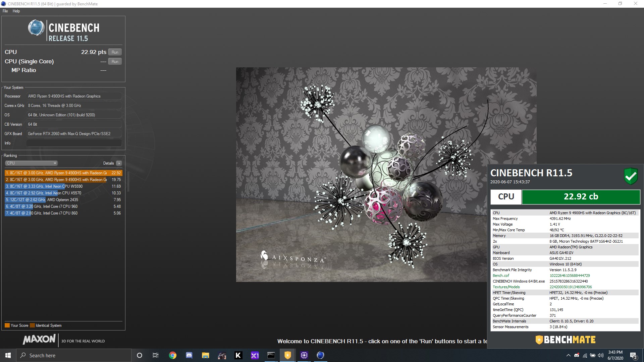Select ranking row 1 with score 22.92
Screen dimensions: 644x362
pos(63,173)
